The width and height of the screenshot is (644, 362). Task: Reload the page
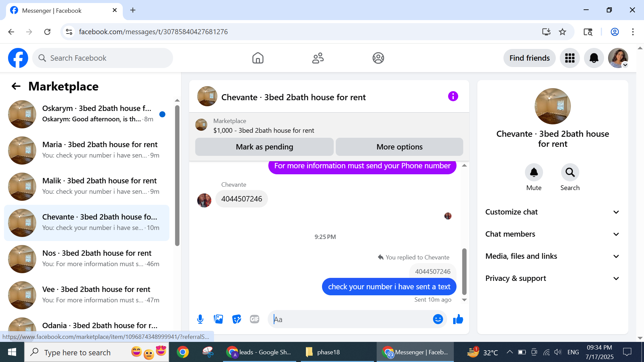(x=47, y=32)
